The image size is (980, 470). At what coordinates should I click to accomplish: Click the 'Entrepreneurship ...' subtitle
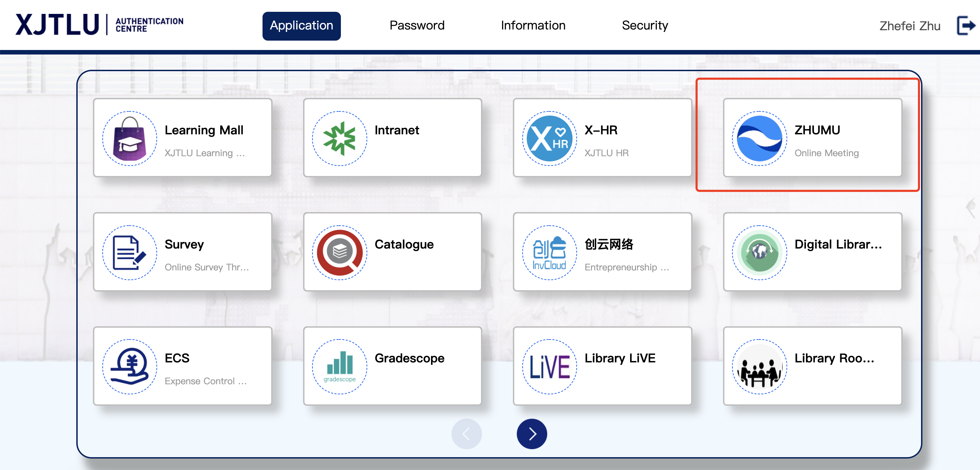627,267
